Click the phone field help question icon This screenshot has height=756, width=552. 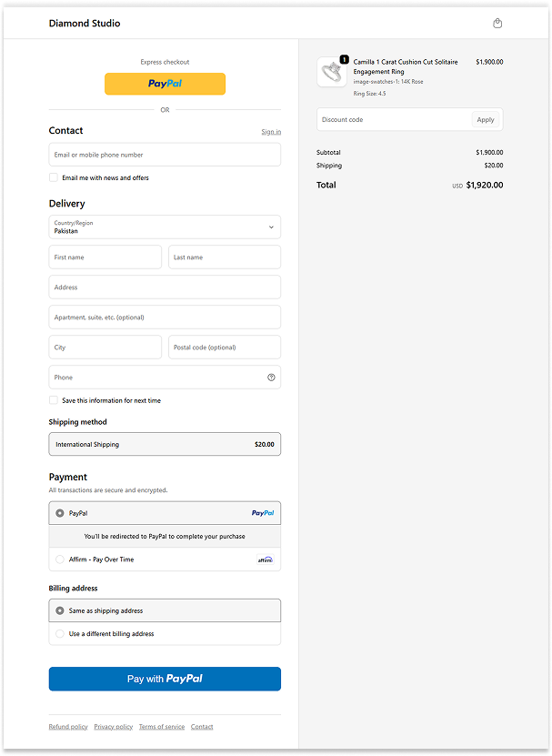click(x=271, y=378)
